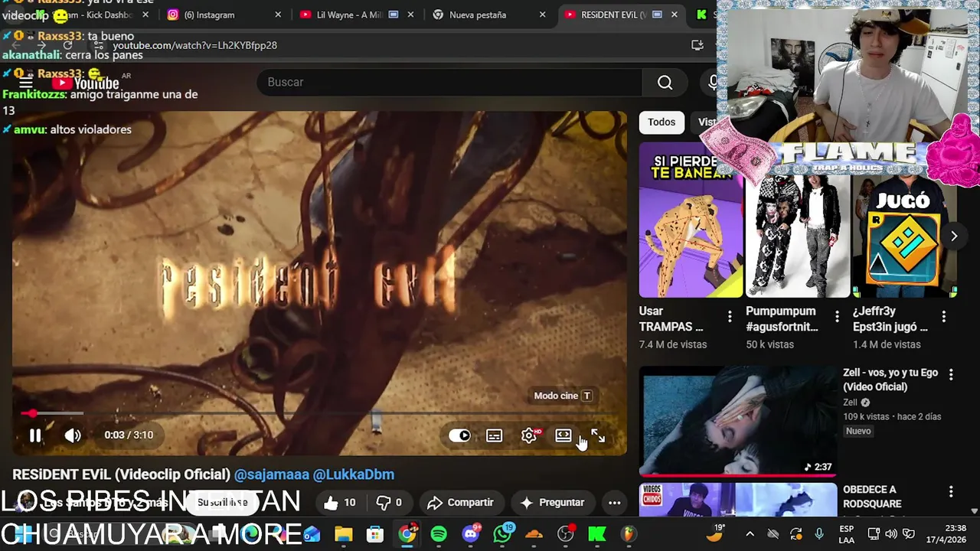Mute the video volume speaker icon
Viewport: 980px width, 551px height.
coord(73,435)
